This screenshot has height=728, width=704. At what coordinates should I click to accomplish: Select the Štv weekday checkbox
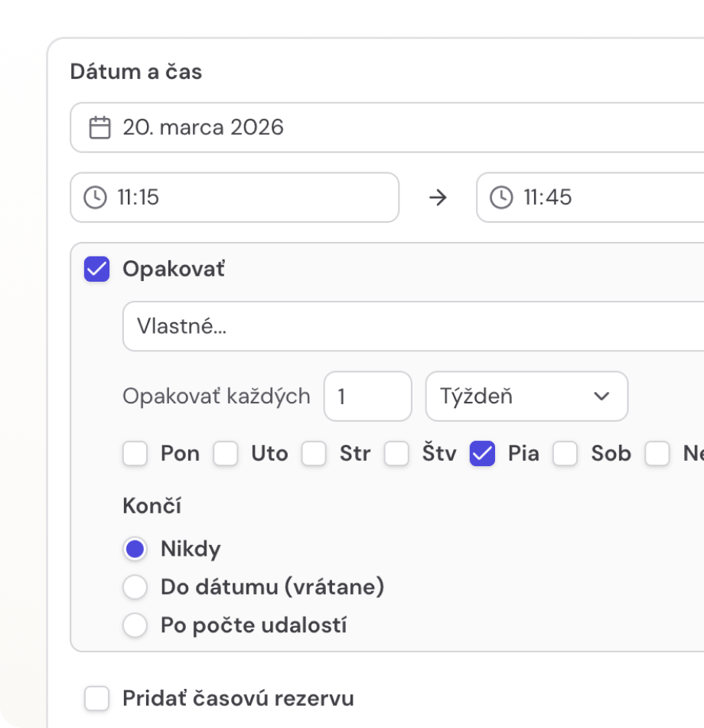tap(396, 454)
